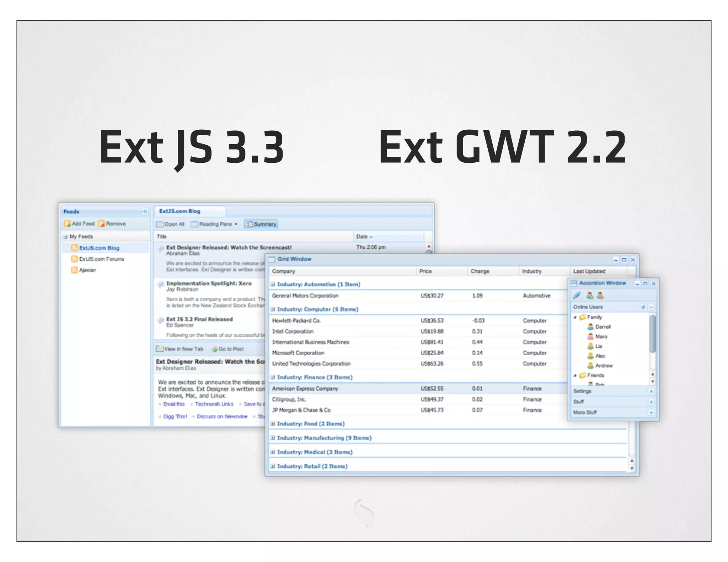Screen dimensions: 728x562
Task: Select the Hewlett-Packard Co. row
Action: click(418, 320)
